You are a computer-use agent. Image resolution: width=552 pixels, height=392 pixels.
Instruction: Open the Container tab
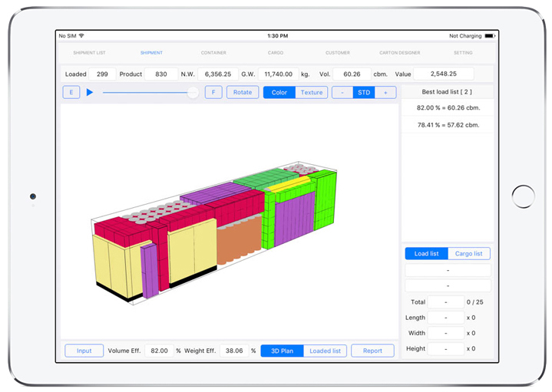pos(213,53)
